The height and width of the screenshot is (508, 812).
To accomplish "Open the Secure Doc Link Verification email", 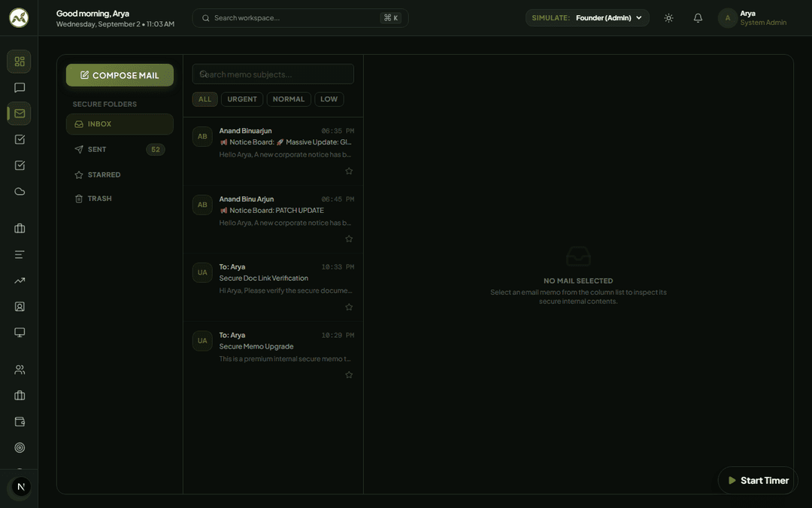I will point(273,287).
